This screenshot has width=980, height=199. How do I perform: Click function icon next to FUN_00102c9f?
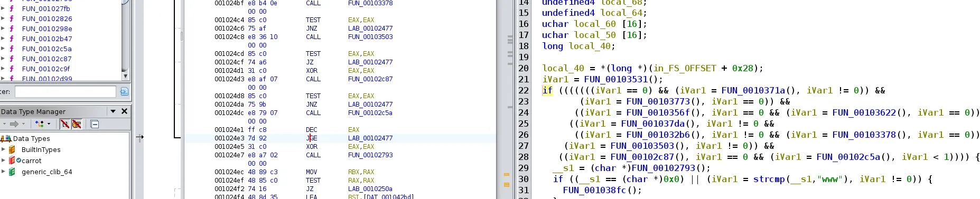(12, 69)
